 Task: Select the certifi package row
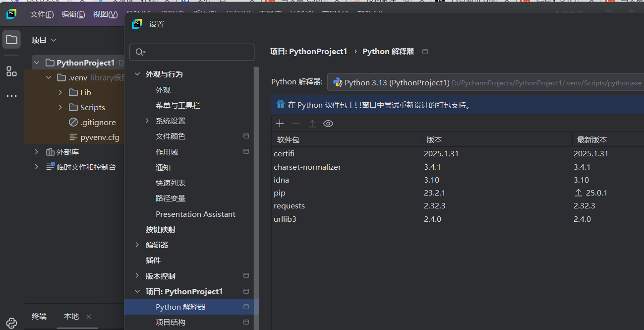coord(458,153)
